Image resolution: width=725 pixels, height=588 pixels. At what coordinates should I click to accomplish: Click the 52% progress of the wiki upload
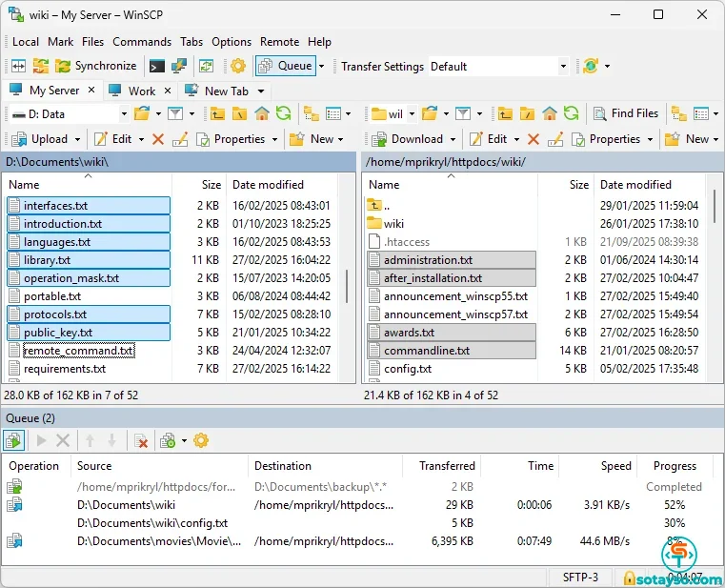[x=675, y=505]
